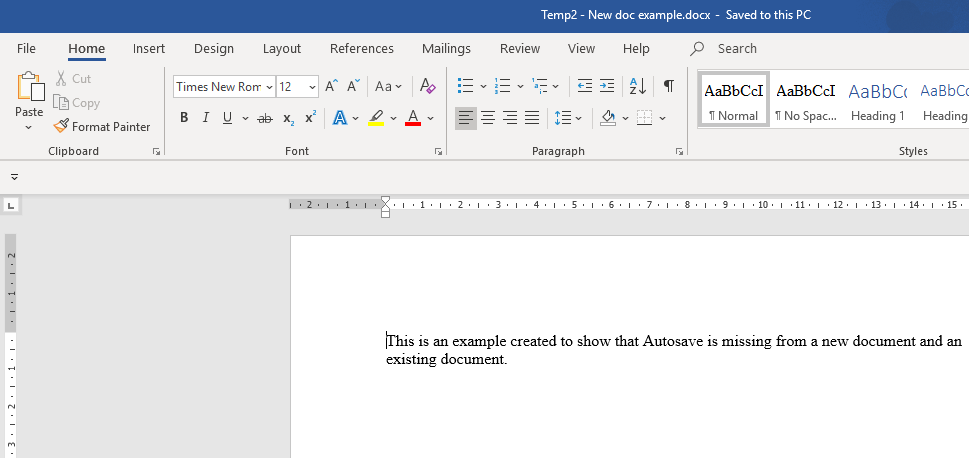Apply Text Effects glowing A
Viewport: 969px width, 458px height.
[339, 117]
